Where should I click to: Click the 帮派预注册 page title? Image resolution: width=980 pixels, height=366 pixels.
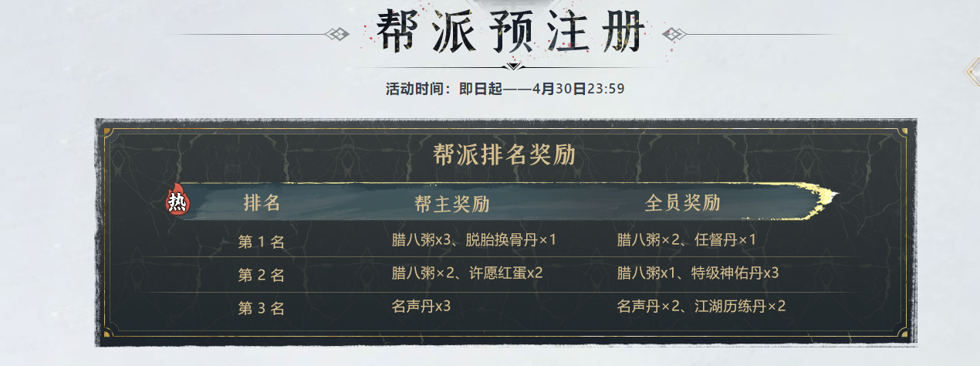[x=509, y=31]
